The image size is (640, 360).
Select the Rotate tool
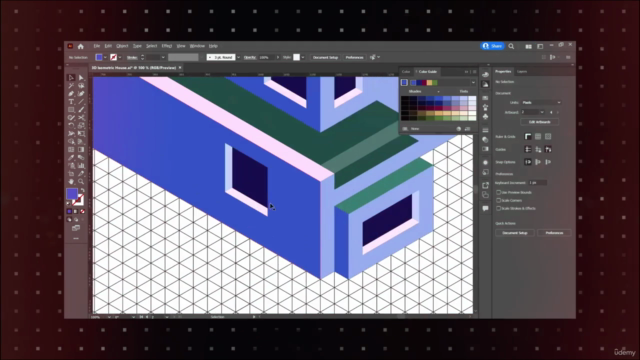click(x=71, y=125)
